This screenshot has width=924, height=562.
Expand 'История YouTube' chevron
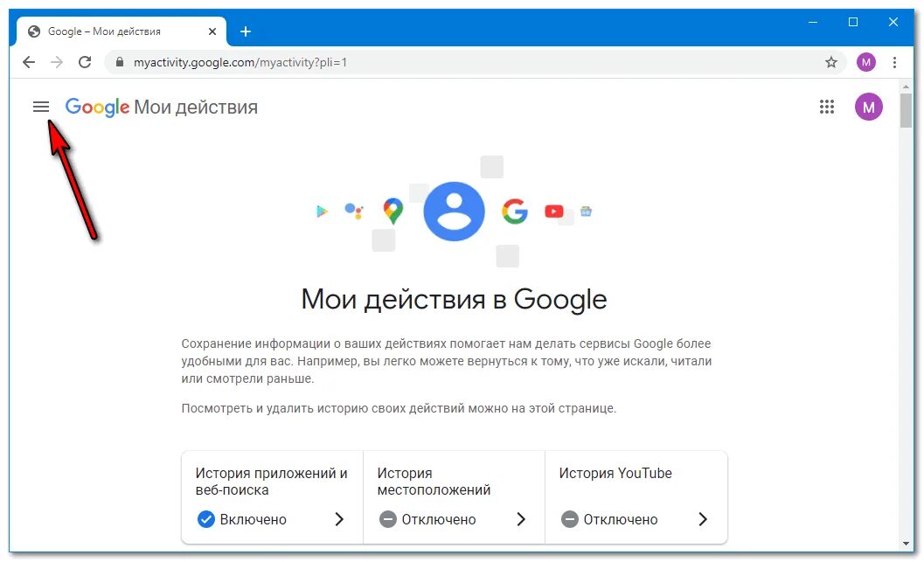[x=703, y=519]
